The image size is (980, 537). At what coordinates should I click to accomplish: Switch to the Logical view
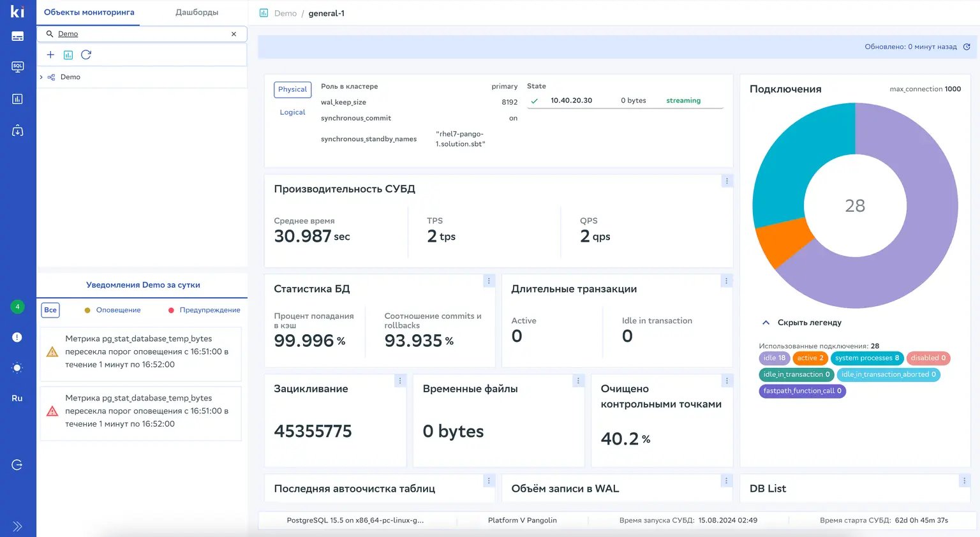pos(292,112)
